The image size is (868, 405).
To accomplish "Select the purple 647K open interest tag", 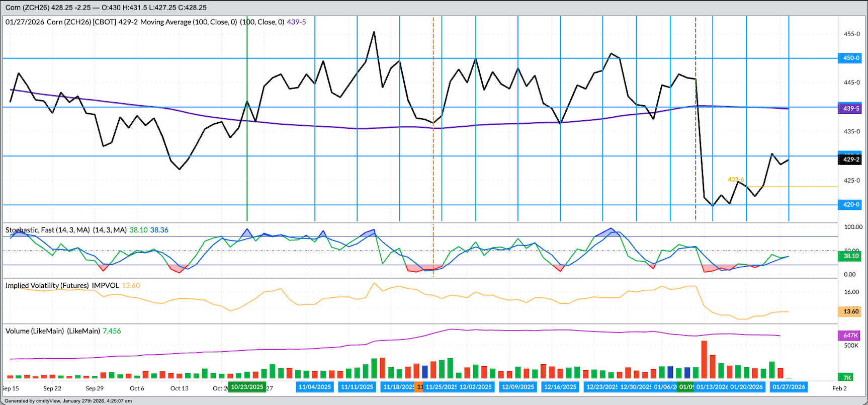I will click(851, 335).
